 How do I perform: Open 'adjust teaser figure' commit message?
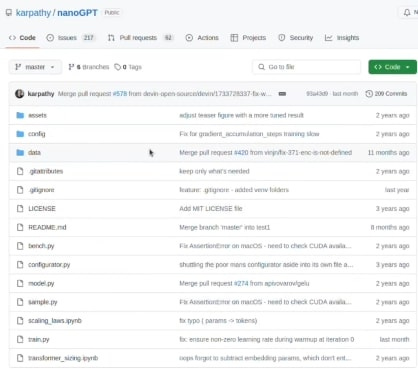pyautogui.click(x=241, y=115)
